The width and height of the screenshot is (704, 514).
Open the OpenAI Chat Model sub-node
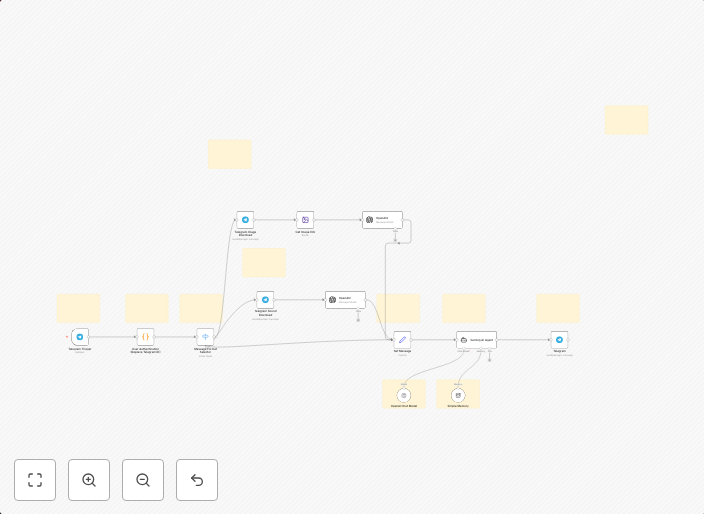tap(404, 395)
